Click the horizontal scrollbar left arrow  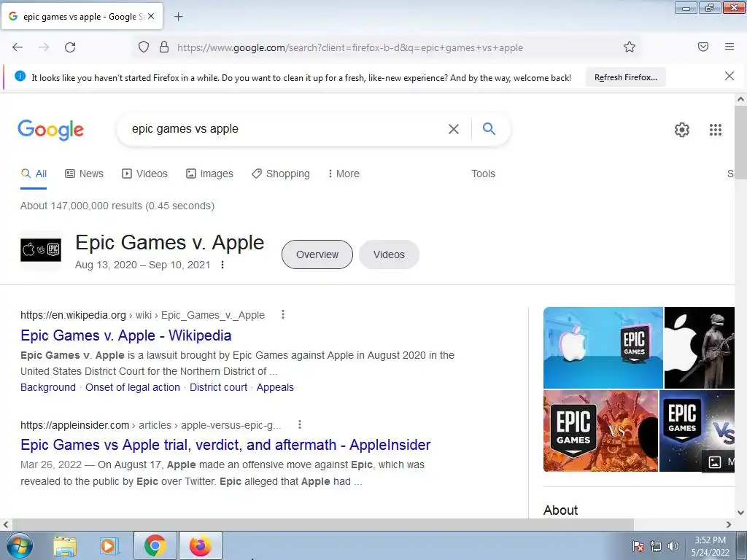coord(6,524)
